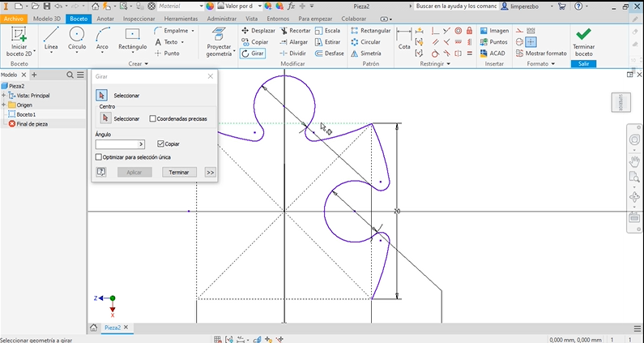Switch to the Modelo 3D tab
The height and width of the screenshot is (343, 644).
click(46, 19)
